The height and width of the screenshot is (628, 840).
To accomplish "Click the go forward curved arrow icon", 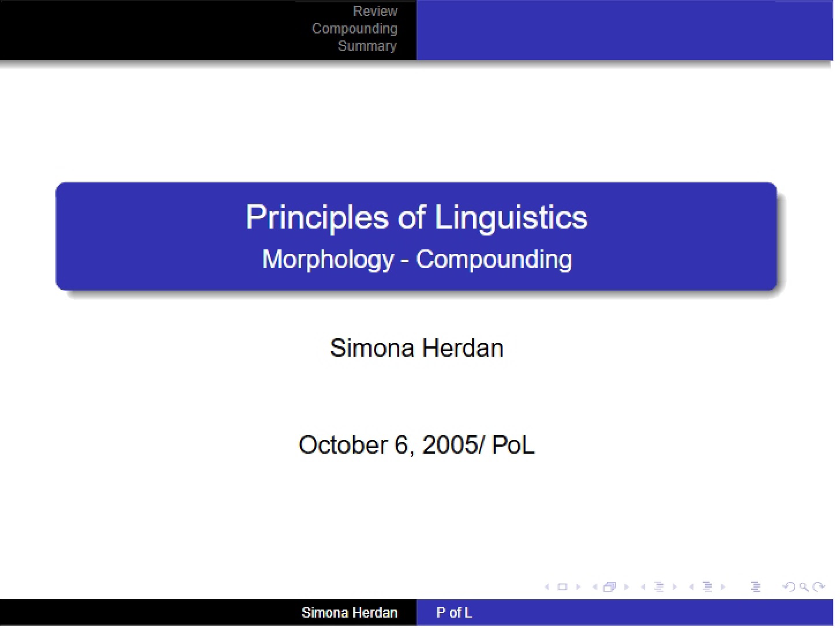I will point(819,587).
